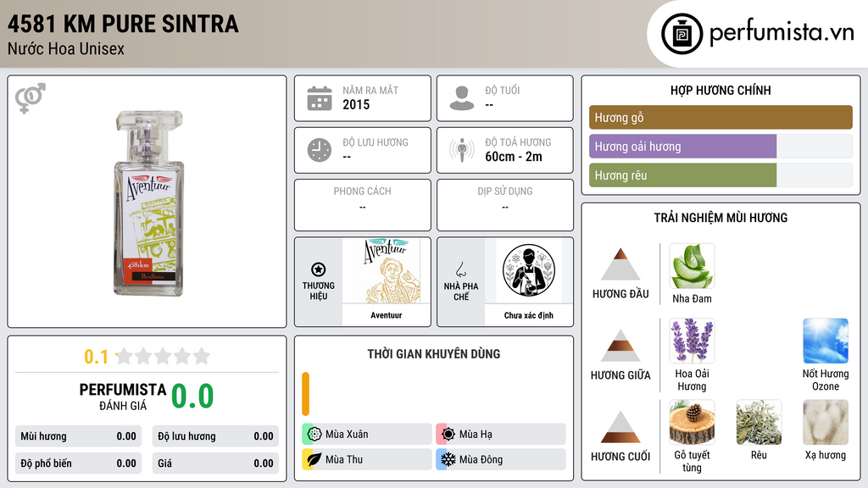The image size is (868, 488).
Task: Click the Hợp hương chính heading
Action: pyautogui.click(x=721, y=90)
